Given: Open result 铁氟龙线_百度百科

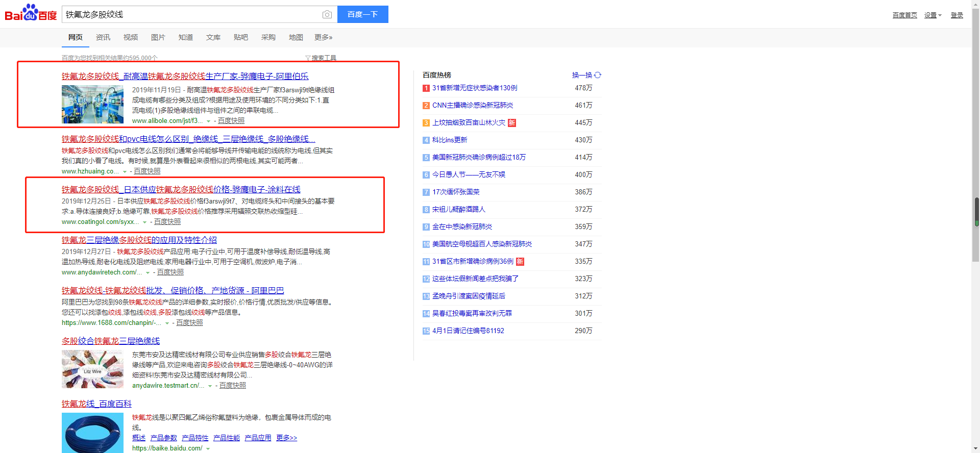Looking at the screenshot, I should pos(97,404).
